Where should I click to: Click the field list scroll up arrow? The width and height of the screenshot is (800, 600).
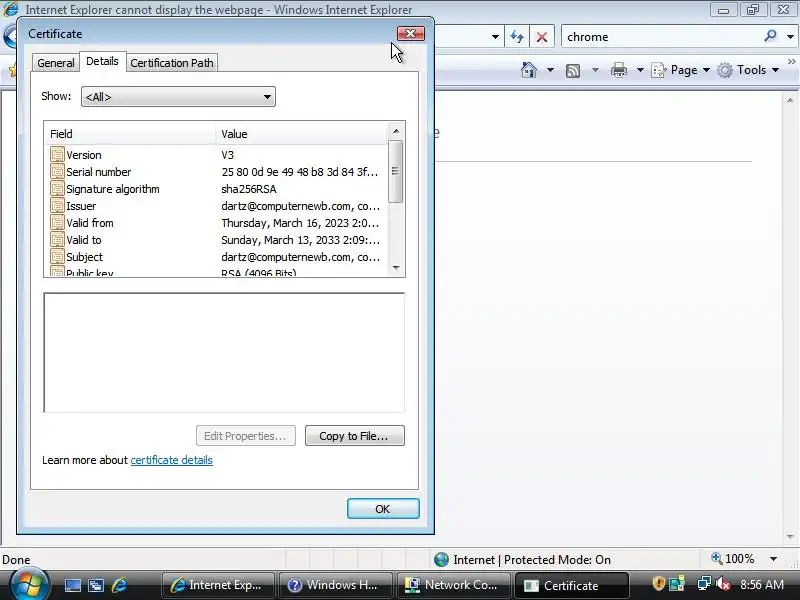click(396, 131)
